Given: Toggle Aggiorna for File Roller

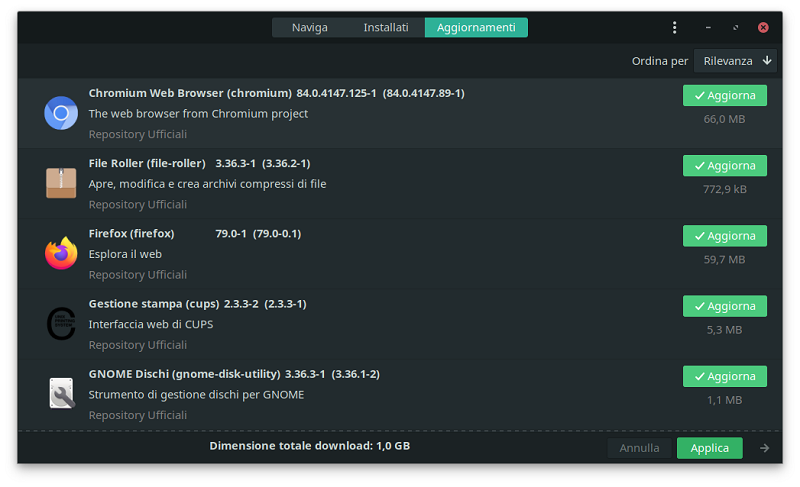Looking at the screenshot, I should [724, 166].
